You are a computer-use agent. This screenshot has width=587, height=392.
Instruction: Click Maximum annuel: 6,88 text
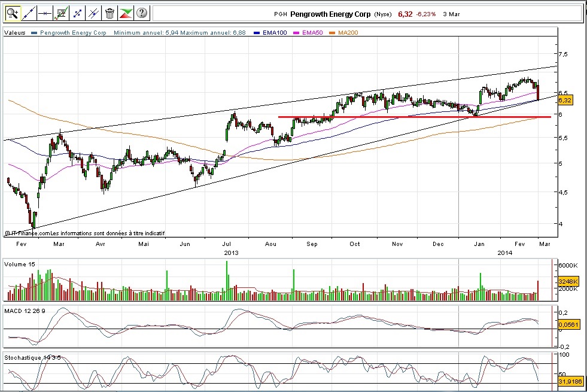pos(213,32)
